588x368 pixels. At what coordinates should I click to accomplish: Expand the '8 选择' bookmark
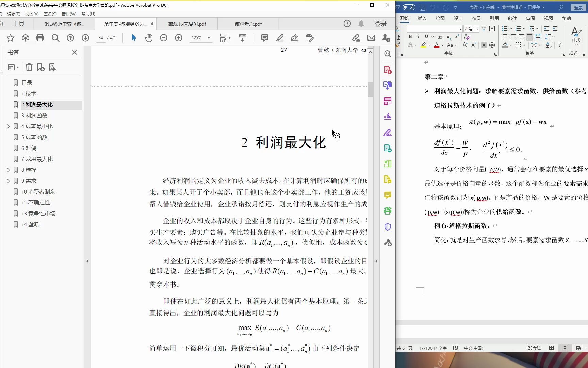pyautogui.click(x=9, y=170)
